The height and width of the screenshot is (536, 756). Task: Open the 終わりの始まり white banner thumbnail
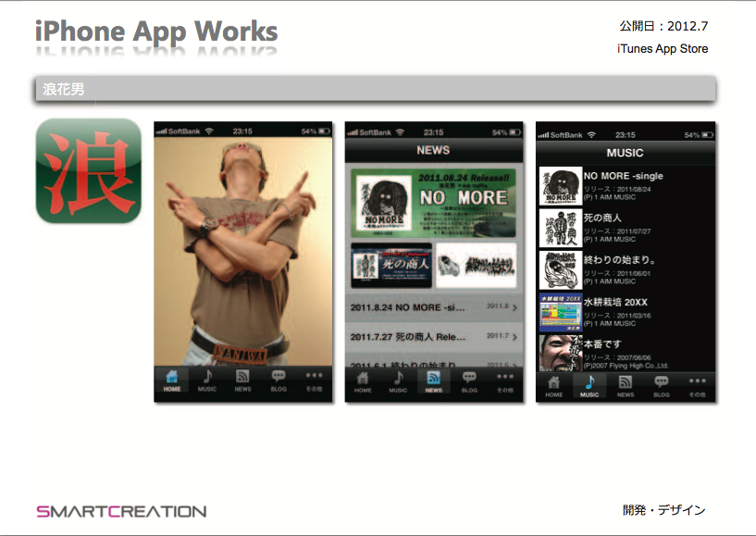(x=477, y=266)
